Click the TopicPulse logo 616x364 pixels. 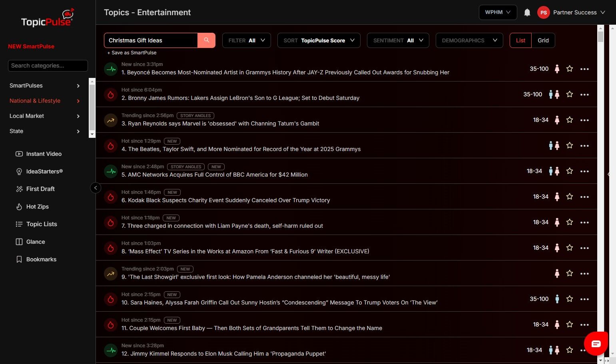pos(48,18)
